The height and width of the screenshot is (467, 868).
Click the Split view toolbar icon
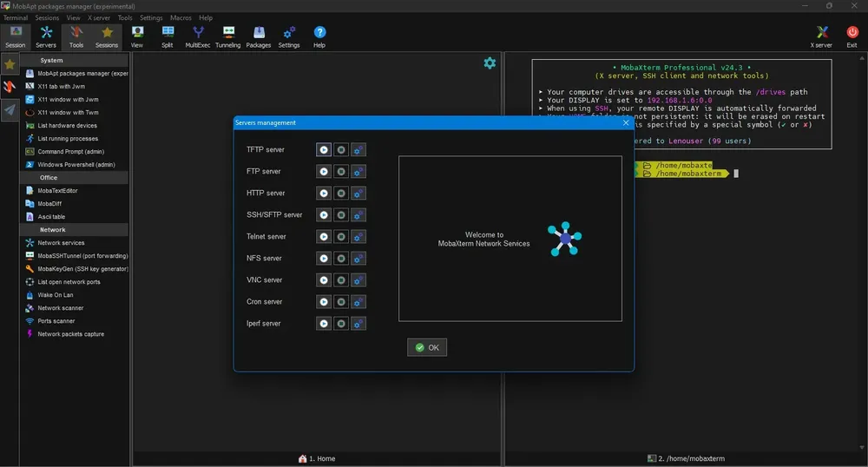(x=168, y=37)
